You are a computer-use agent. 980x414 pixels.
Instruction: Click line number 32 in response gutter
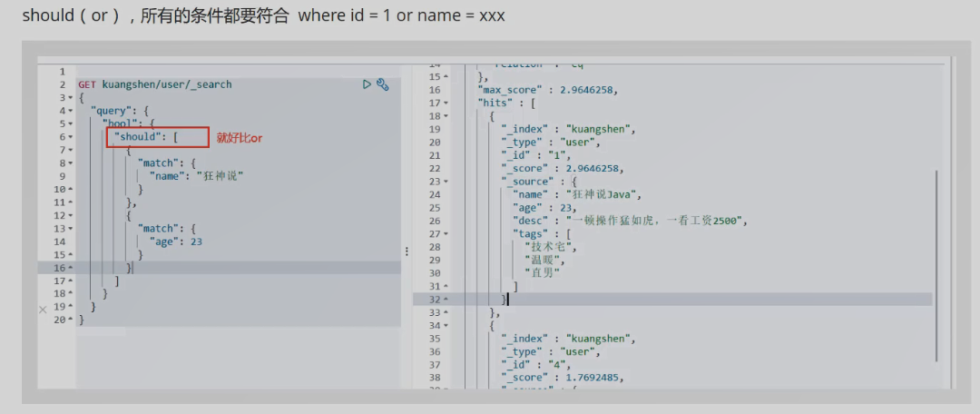(x=435, y=300)
